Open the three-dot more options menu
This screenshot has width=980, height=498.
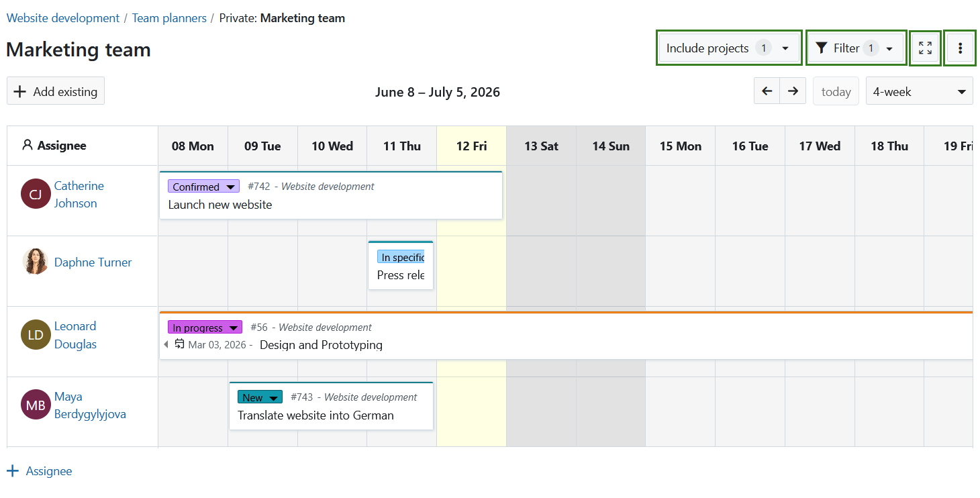click(x=960, y=48)
